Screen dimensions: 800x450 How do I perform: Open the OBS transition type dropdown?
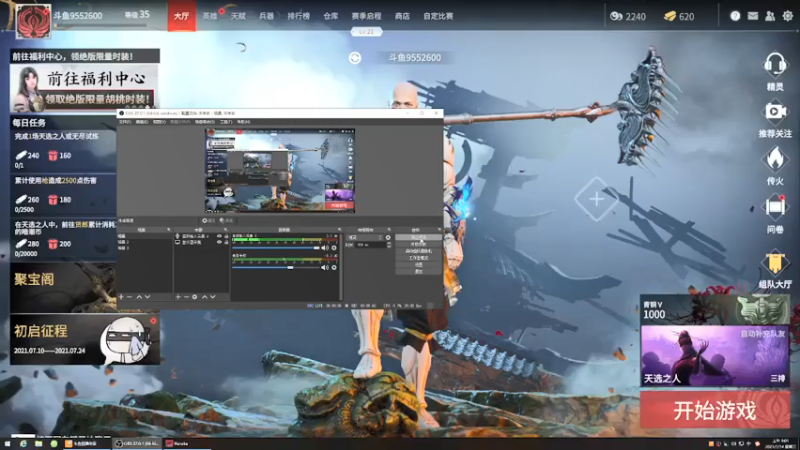click(x=364, y=237)
